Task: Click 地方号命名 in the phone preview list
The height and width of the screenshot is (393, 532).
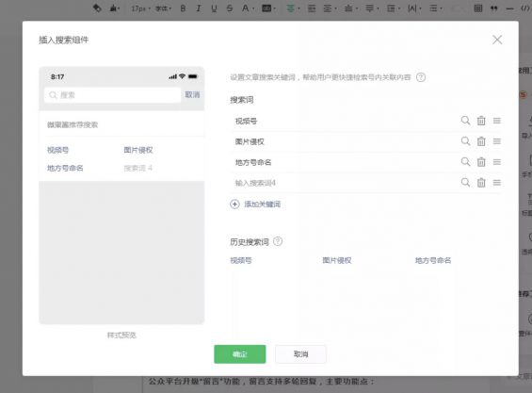Action: [x=65, y=168]
